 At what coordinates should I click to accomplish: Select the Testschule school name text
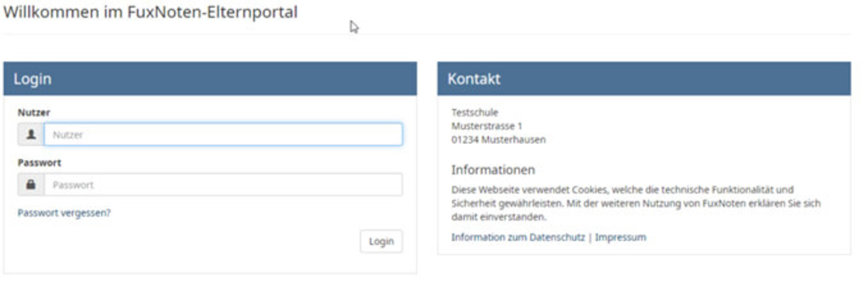point(474,113)
